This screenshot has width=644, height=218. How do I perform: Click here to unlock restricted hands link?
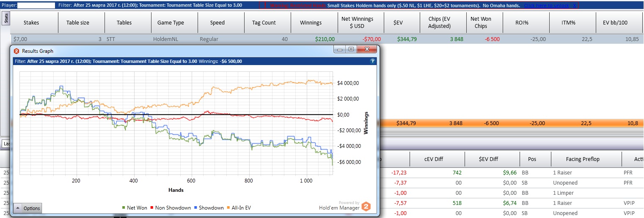coord(546,5)
